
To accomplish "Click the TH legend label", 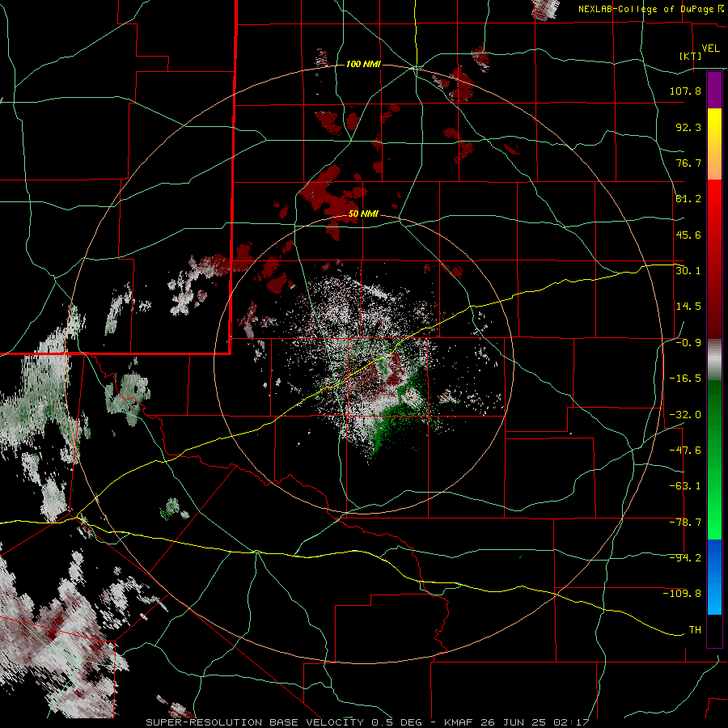I will 695,630.
